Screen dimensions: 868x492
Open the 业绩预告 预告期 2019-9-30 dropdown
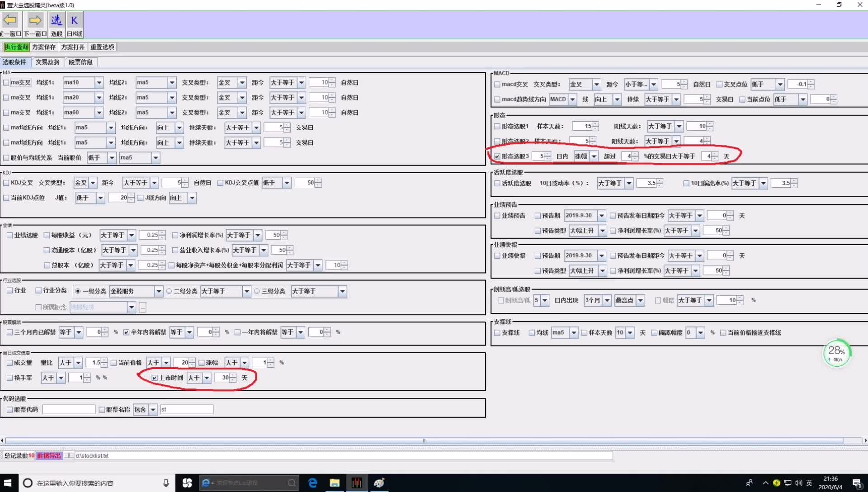click(601, 216)
